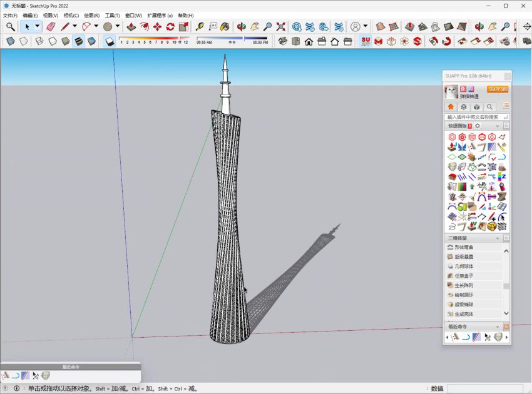Image resolution: width=532 pixels, height=394 pixels.
Task: Toggle shadows display button
Action: (x=110, y=41)
